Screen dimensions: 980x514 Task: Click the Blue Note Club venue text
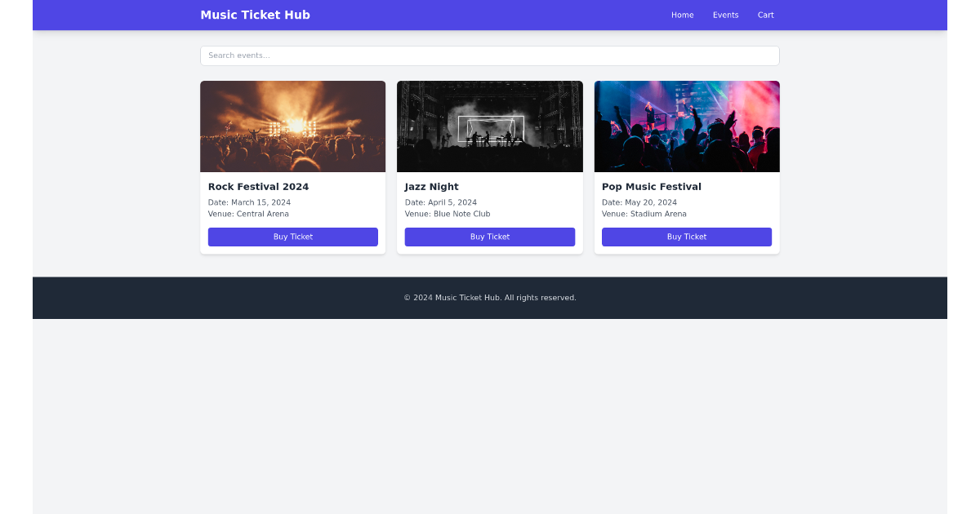448,214
